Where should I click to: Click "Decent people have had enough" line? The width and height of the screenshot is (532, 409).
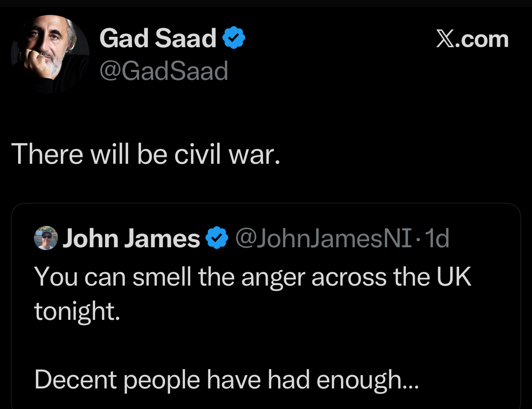pos(218,380)
